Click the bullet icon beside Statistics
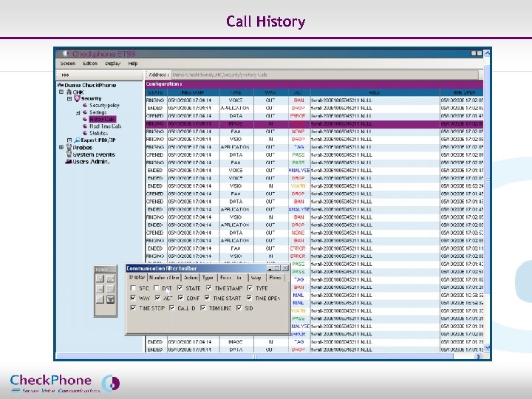Image resolution: width=532 pixels, height=399 pixels. pyautogui.click(x=85, y=133)
